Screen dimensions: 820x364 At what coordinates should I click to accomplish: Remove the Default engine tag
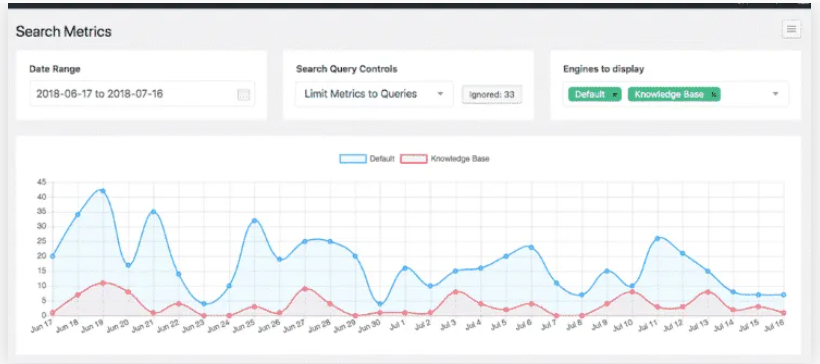point(614,95)
